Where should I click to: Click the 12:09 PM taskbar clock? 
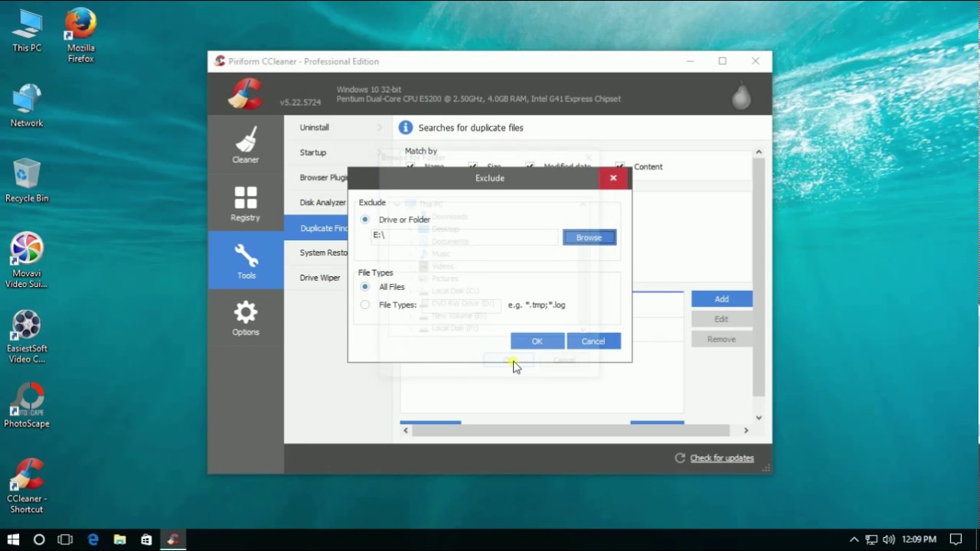coord(919,540)
